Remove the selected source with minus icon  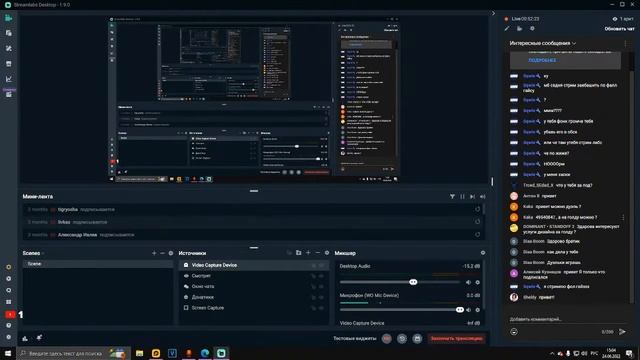tap(318, 253)
